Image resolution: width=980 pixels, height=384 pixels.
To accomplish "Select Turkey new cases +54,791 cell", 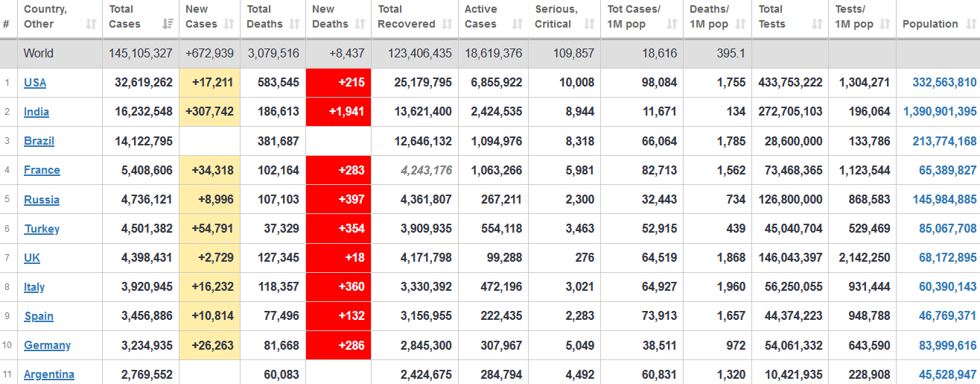I will pos(209,229).
